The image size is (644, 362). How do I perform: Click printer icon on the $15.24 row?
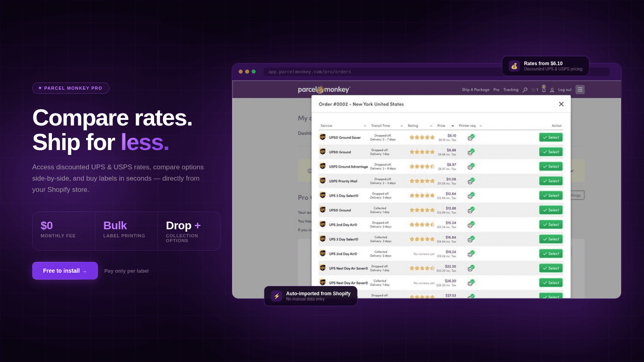471,224
